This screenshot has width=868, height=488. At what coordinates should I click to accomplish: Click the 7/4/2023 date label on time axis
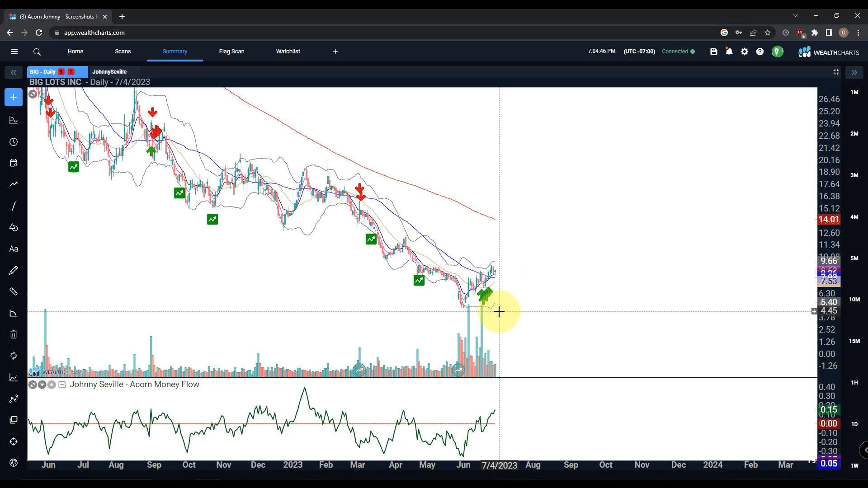coord(500,465)
